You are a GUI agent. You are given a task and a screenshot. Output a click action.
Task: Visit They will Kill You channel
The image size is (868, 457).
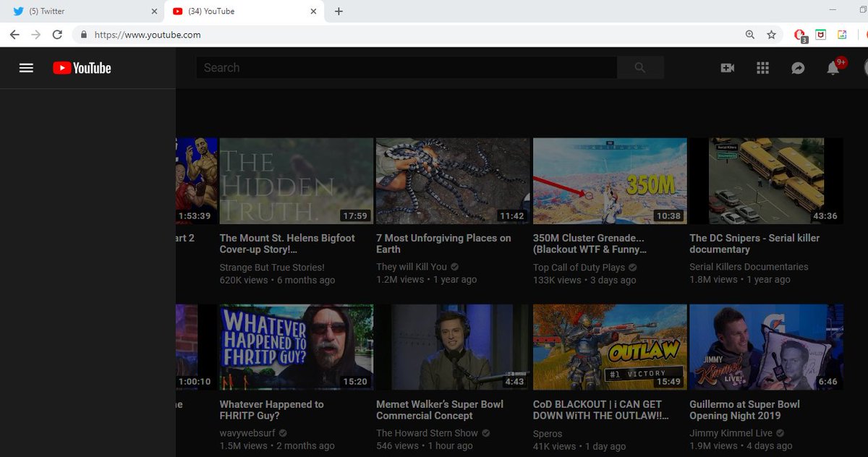point(412,267)
